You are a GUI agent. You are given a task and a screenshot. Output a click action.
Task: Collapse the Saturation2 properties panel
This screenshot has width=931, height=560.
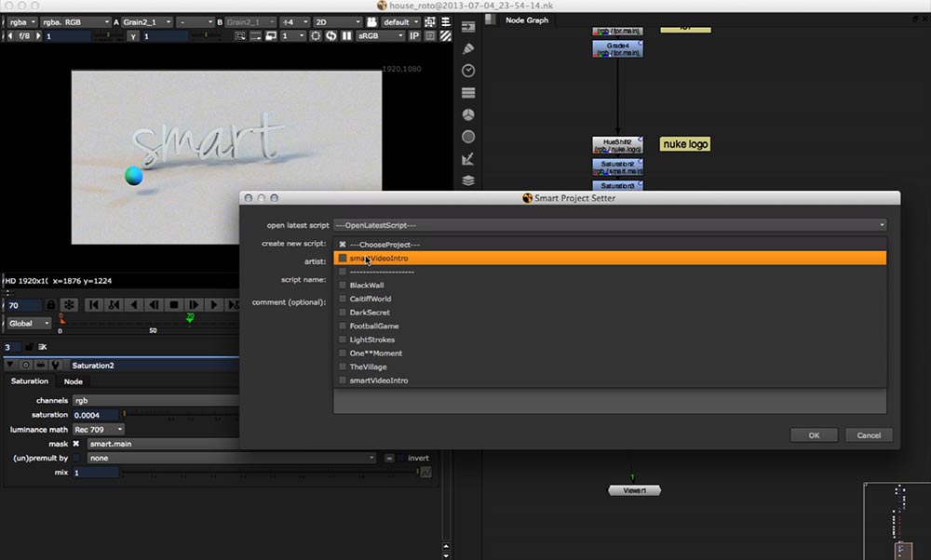[10, 366]
